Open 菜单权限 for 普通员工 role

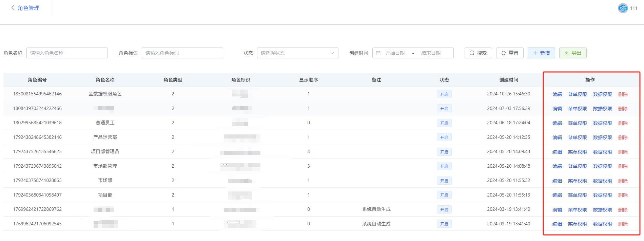pos(577,123)
